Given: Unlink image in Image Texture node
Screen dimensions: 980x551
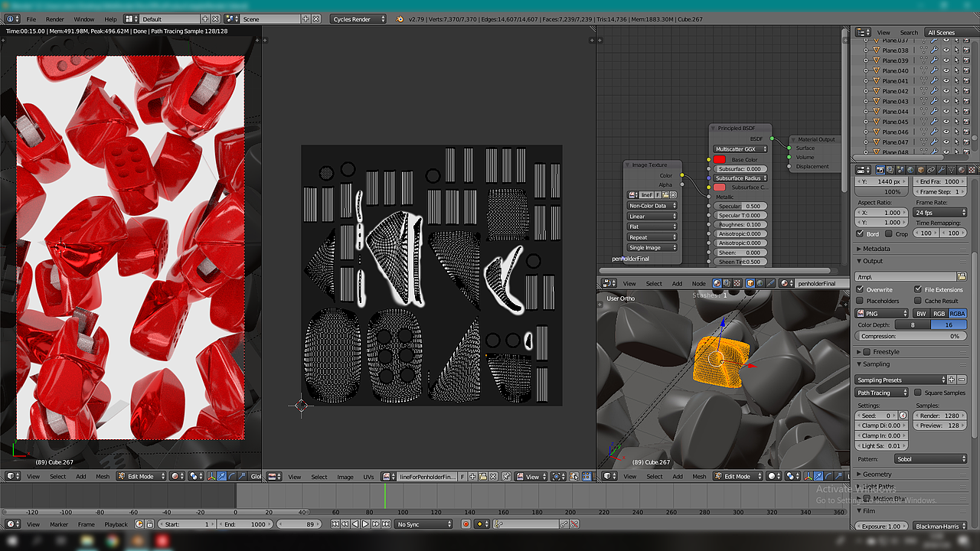Looking at the screenshot, I should [x=673, y=195].
